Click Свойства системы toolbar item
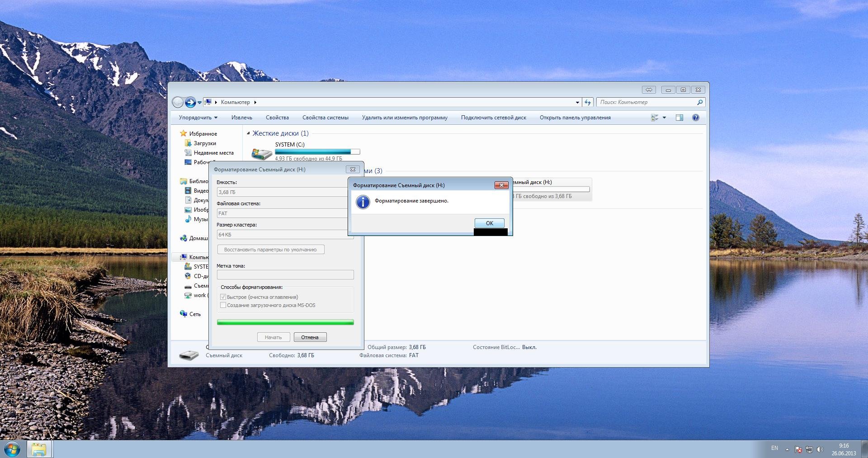 325,118
